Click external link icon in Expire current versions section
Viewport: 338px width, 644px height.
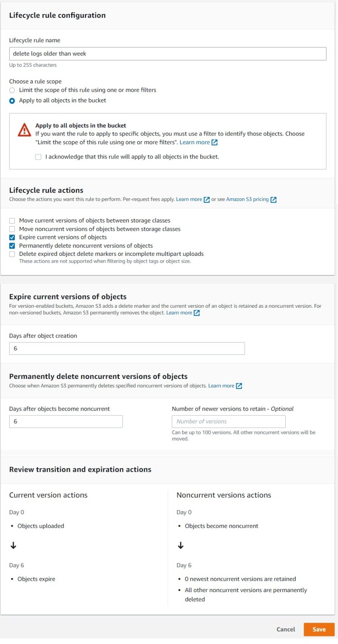196,312
